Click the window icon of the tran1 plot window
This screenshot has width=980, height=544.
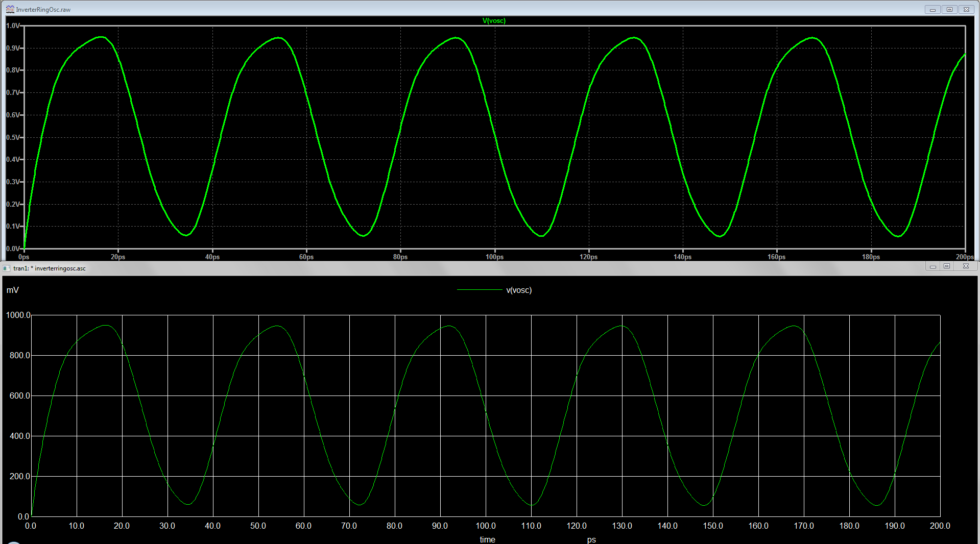click(x=7, y=268)
